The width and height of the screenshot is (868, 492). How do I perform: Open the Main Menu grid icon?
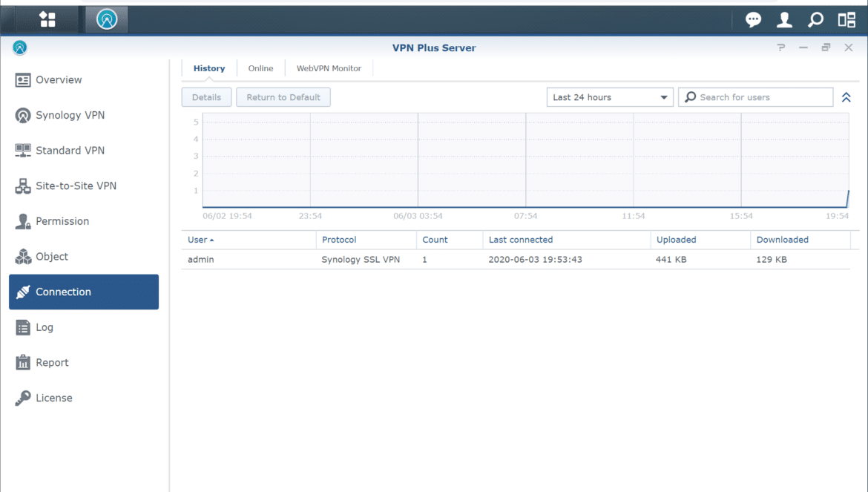(x=47, y=19)
